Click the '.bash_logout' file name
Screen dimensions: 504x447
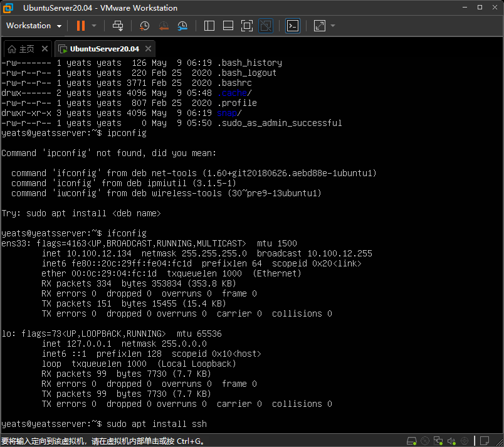pos(247,73)
